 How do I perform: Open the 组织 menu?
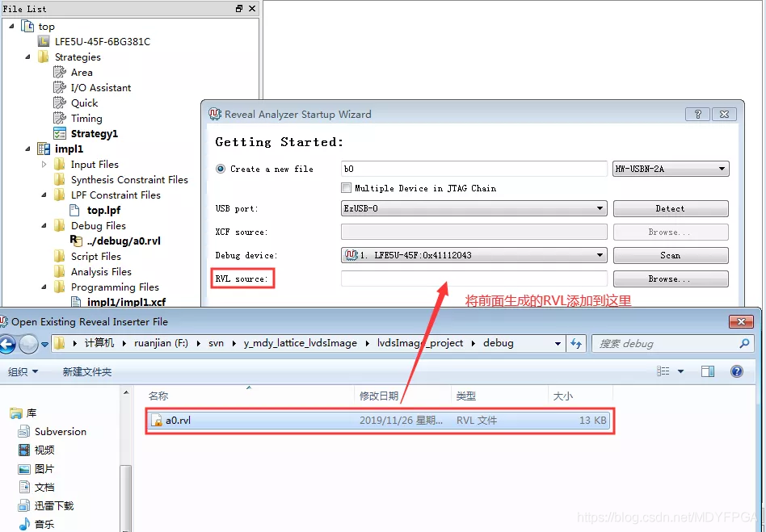pos(23,372)
